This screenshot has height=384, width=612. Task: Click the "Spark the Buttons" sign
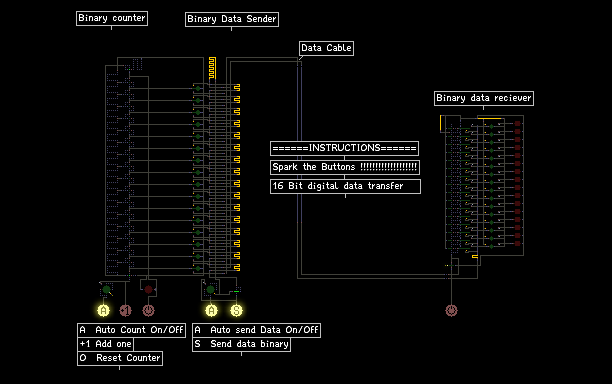coord(345,167)
